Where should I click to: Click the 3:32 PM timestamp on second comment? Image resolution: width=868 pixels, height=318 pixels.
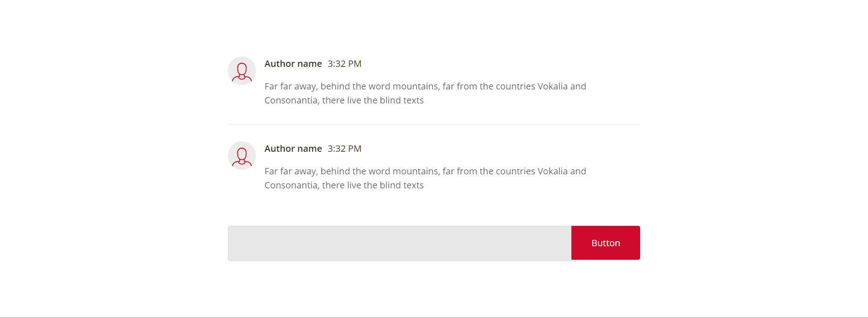(344, 149)
